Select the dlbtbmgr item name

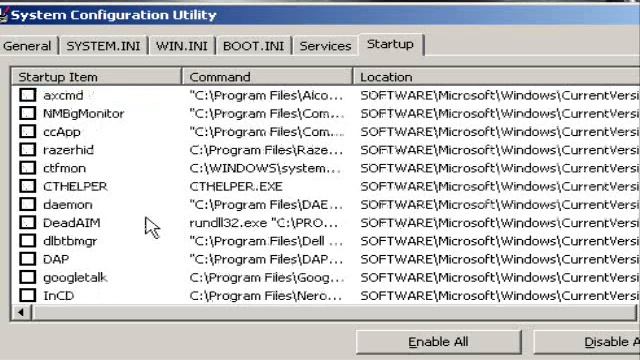click(70, 241)
